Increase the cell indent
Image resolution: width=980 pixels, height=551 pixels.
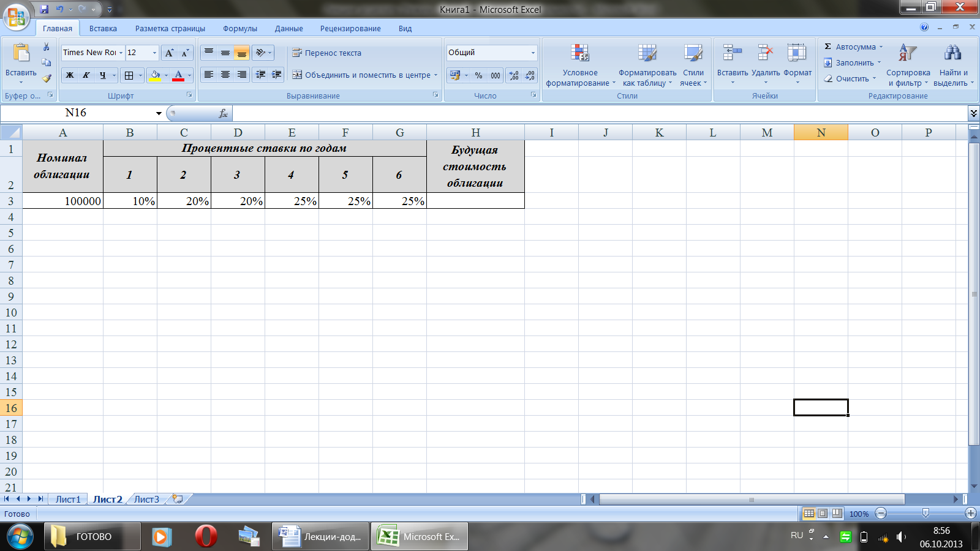(x=277, y=75)
